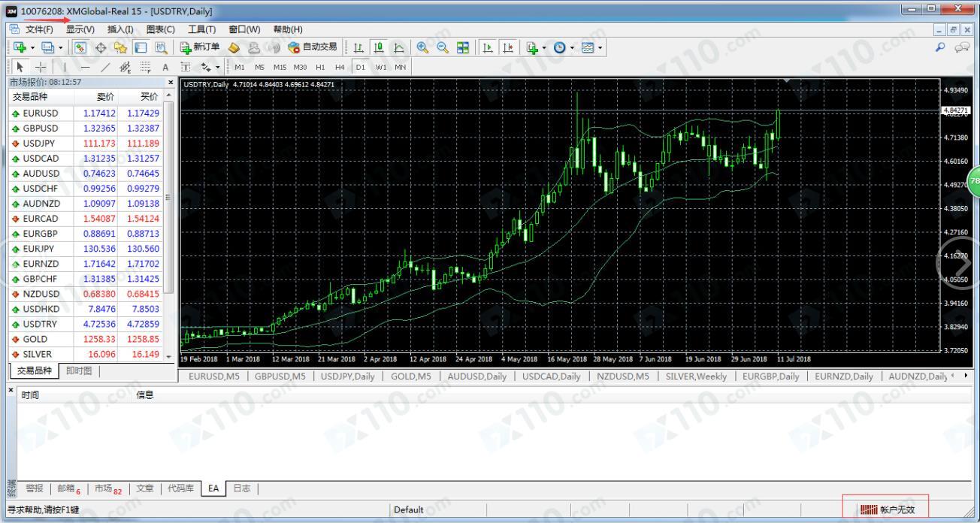
Task: Click the Default profile in status bar
Action: 409,509
